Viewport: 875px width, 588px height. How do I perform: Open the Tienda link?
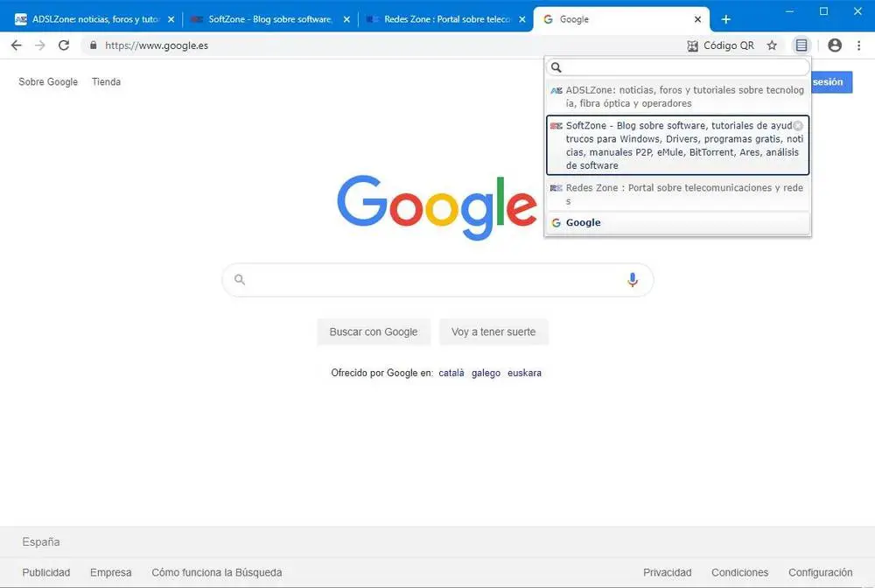[x=106, y=82]
